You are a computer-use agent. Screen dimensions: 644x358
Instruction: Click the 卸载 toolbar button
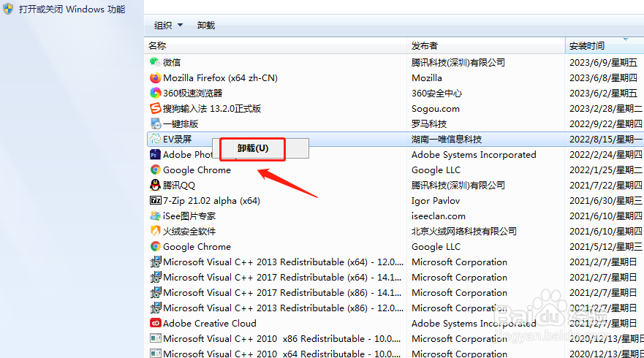[205, 26]
